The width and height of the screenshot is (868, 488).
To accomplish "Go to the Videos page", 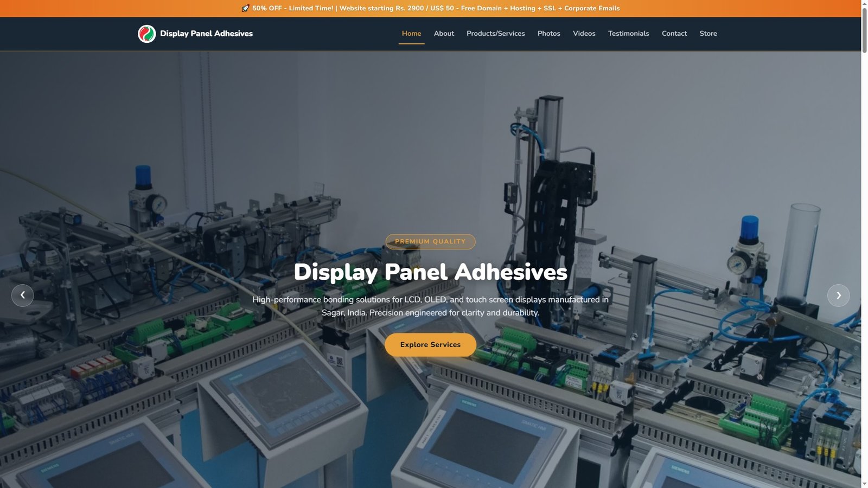I will pos(584,34).
